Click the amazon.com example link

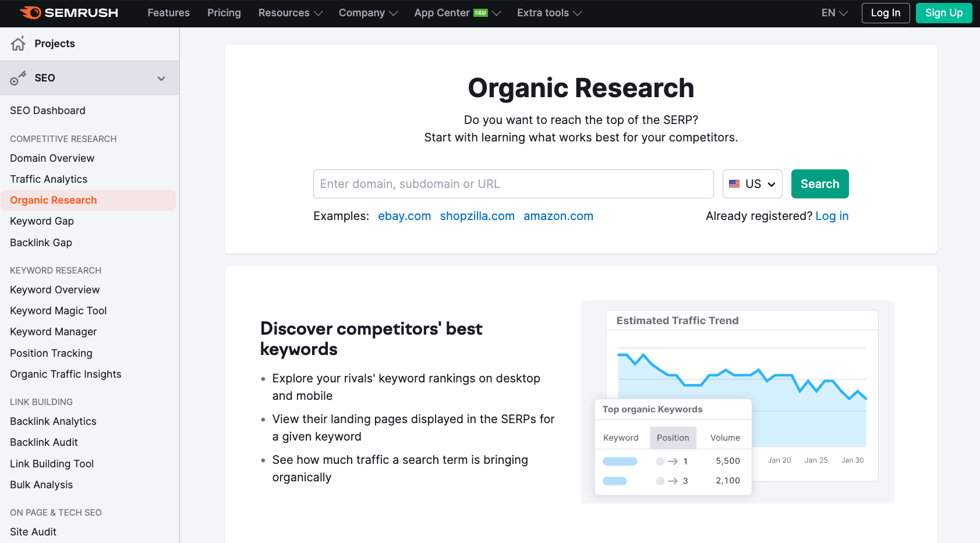(558, 216)
